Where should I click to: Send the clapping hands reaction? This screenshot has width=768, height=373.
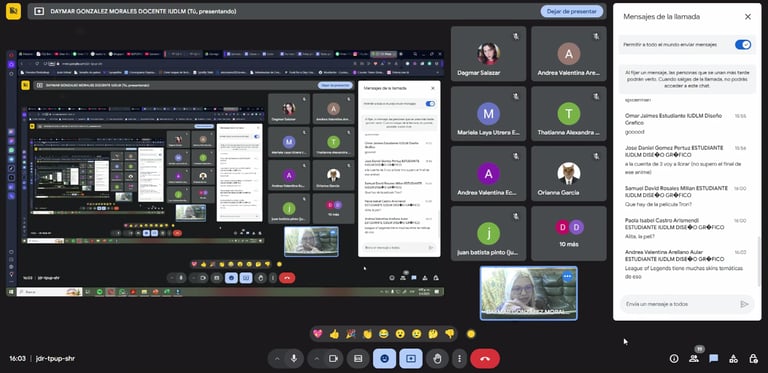367,334
